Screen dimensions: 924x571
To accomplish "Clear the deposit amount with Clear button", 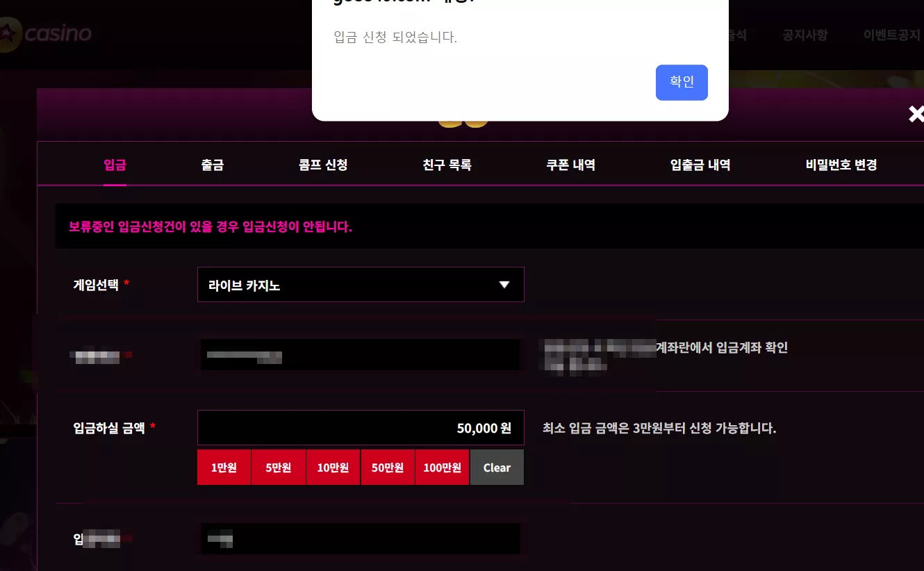I will point(497,467).
